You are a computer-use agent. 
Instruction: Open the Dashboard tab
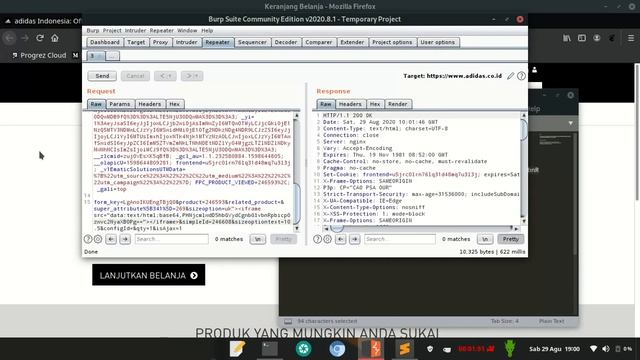[x=105, y=42]
